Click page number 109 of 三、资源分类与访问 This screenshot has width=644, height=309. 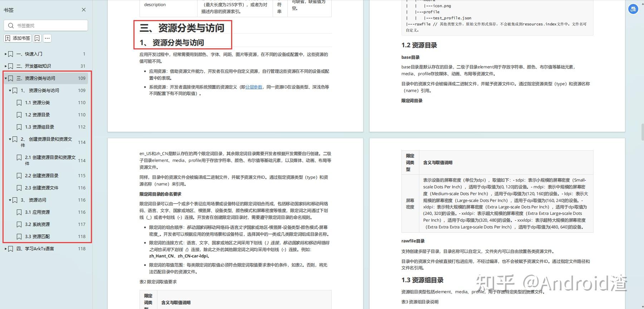[82, 78]
